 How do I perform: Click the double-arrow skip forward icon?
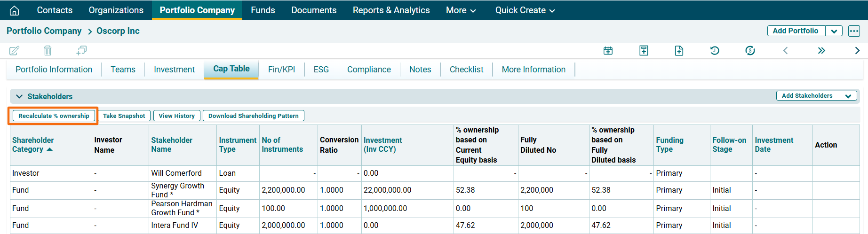click(x=821, y=50)
